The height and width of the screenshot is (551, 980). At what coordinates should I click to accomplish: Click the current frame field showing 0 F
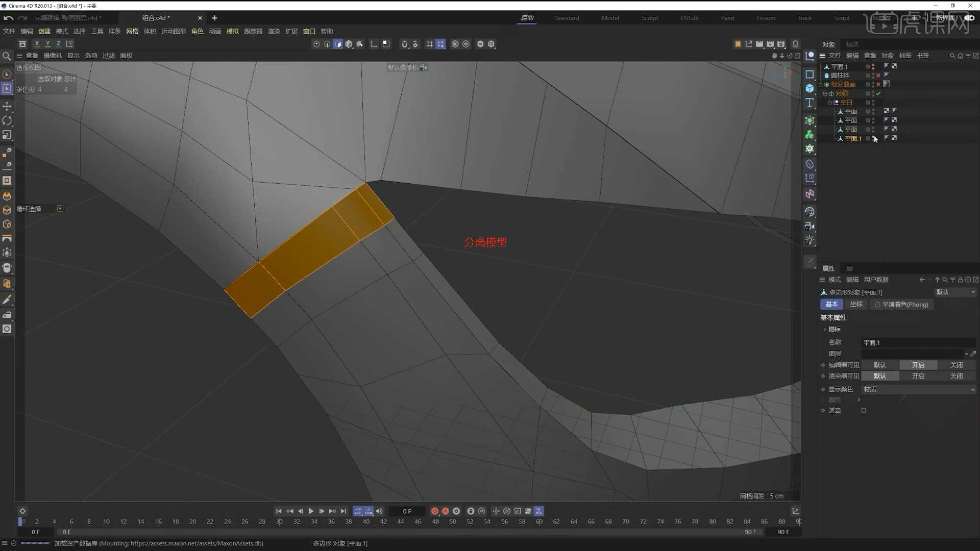tap(407, 511)
